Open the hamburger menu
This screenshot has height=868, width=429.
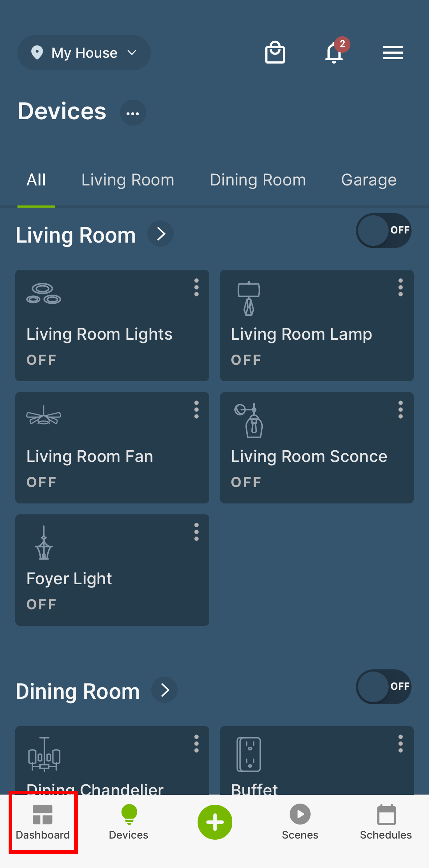click(x=393, y=53)
